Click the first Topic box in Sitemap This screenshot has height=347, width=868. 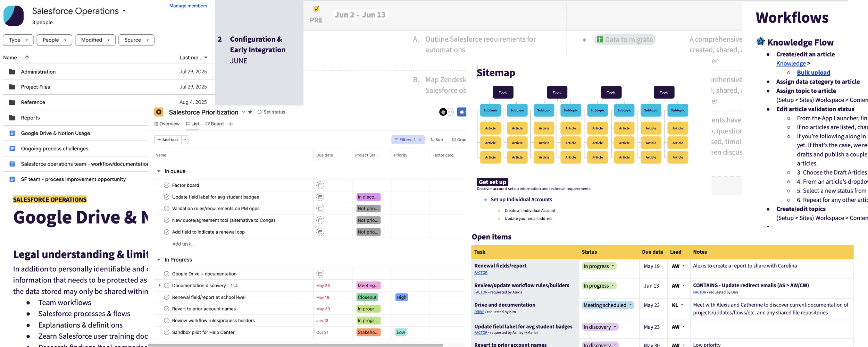tap(503, 92)
